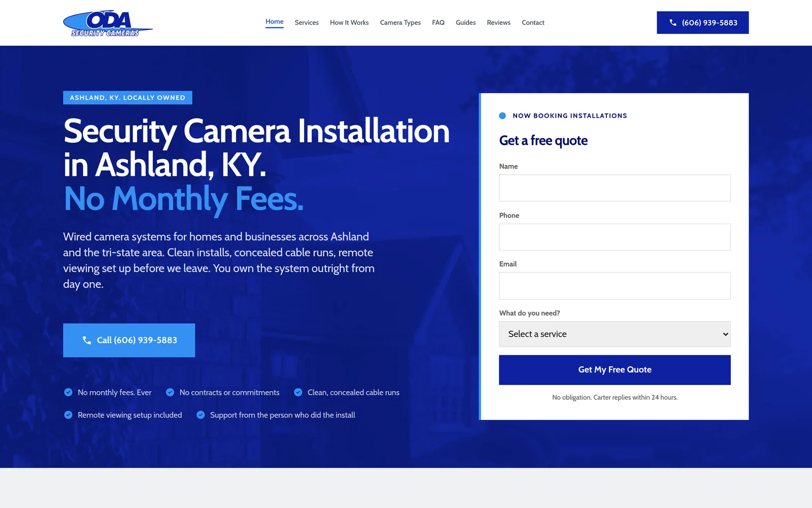This screenshot has height=508, width=812.
Task: Open the Services nav item
Action: click(x=307, y=23)
